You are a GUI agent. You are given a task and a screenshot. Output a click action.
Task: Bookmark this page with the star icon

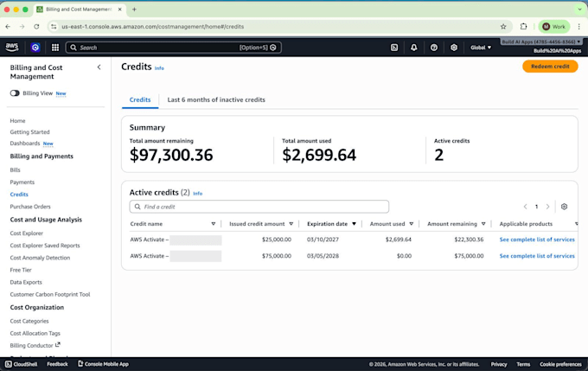click(x=503, y=27)
